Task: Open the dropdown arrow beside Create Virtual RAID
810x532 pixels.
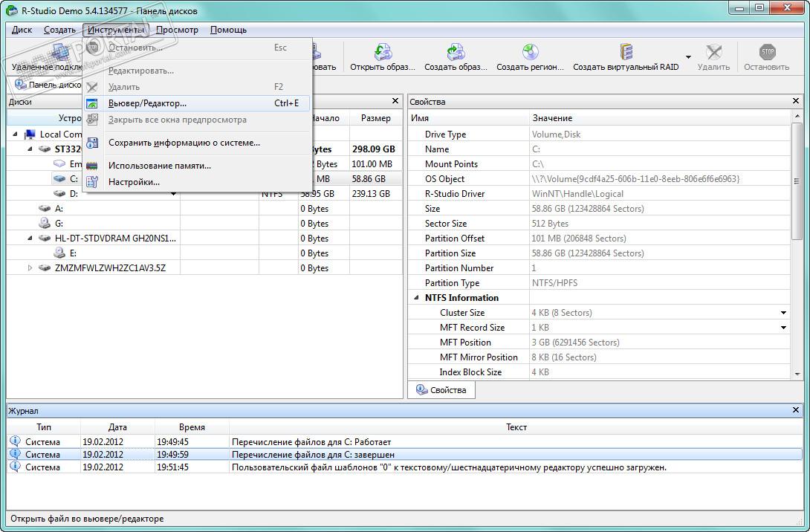Action: click(688, 57)
